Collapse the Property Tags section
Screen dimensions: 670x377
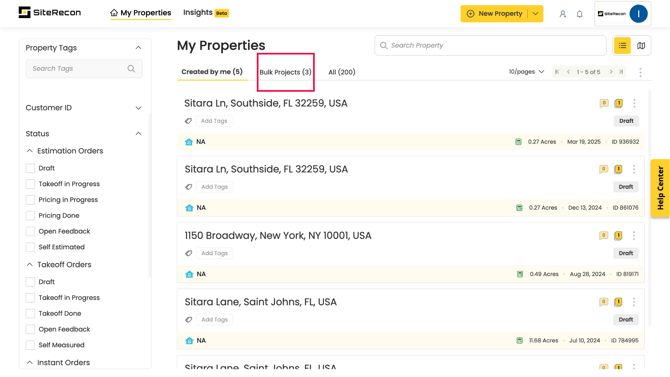pyautogui.click(x=138, y=47)
